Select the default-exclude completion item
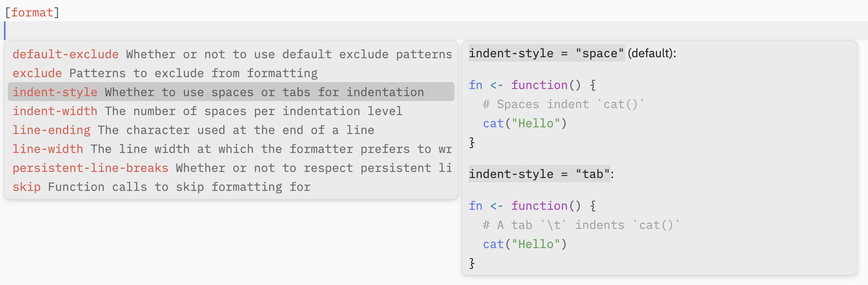This screenshot has height=285, width=868. [x=65, y=54]
